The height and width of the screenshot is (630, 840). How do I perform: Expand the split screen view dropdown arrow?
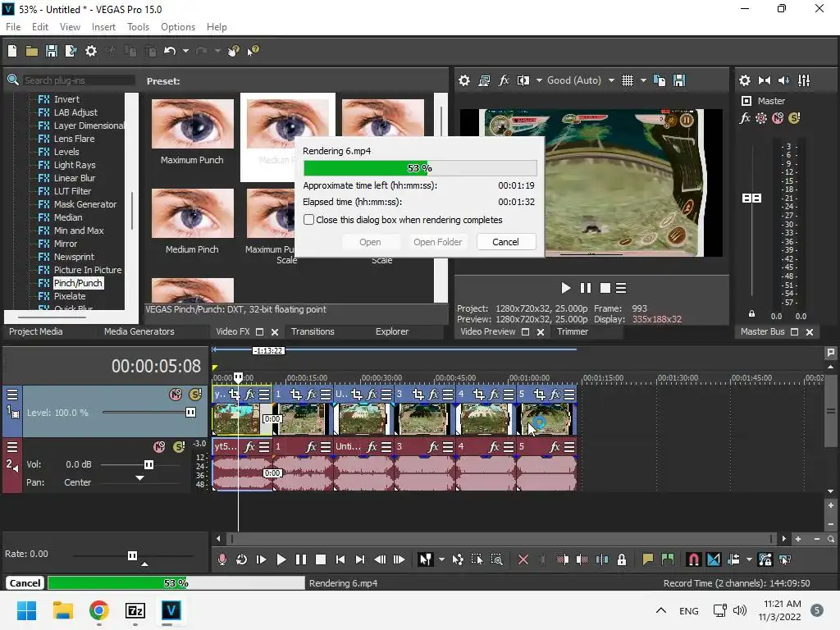(539, 80)
